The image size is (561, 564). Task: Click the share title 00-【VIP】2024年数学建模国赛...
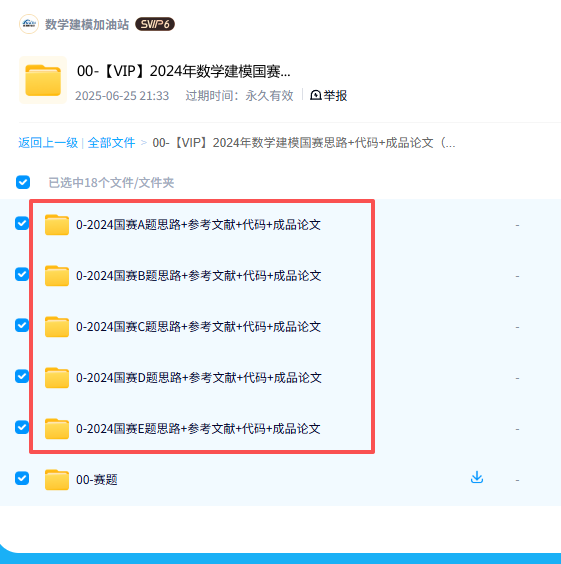pos(183,71)
